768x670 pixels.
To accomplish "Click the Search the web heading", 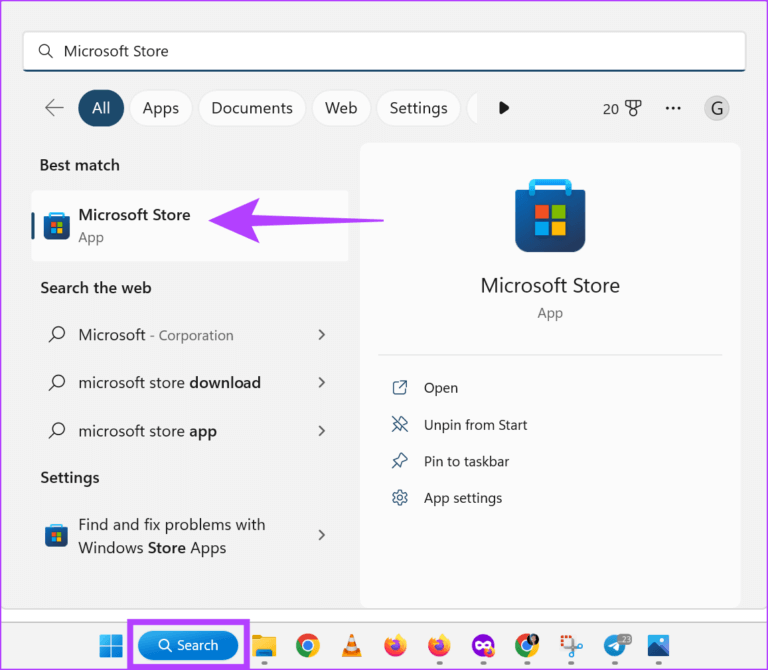I will [x=96, y=287].
